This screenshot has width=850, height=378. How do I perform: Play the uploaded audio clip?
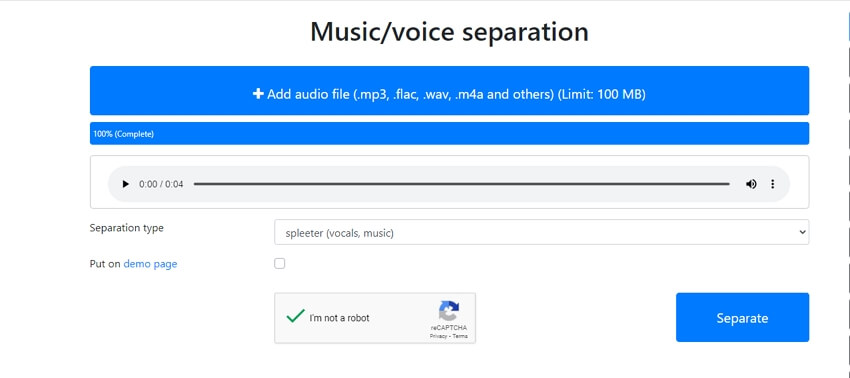click(125, 184)
